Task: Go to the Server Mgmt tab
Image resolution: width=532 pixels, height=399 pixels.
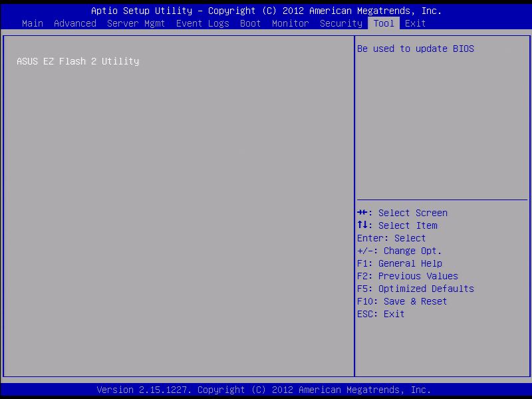Action: tap(136, 23)
